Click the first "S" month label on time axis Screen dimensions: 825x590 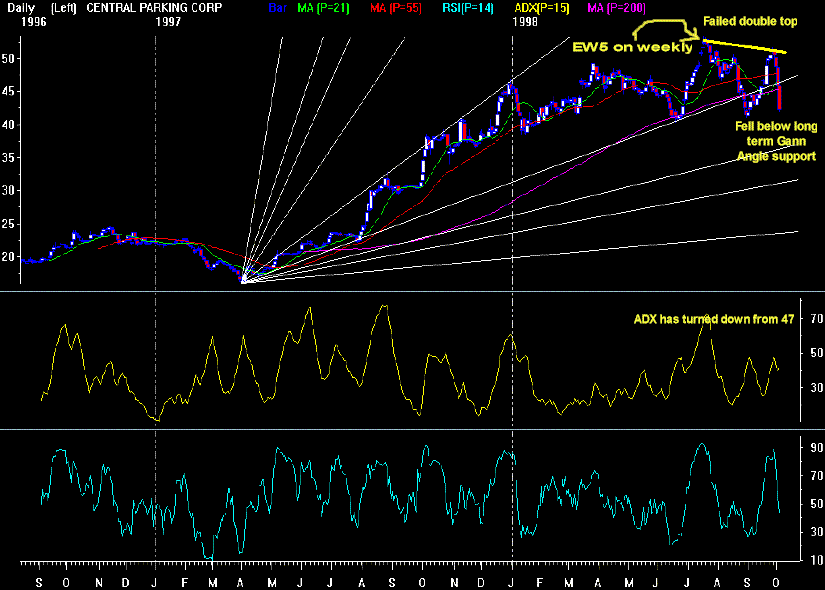coord(39,583)
